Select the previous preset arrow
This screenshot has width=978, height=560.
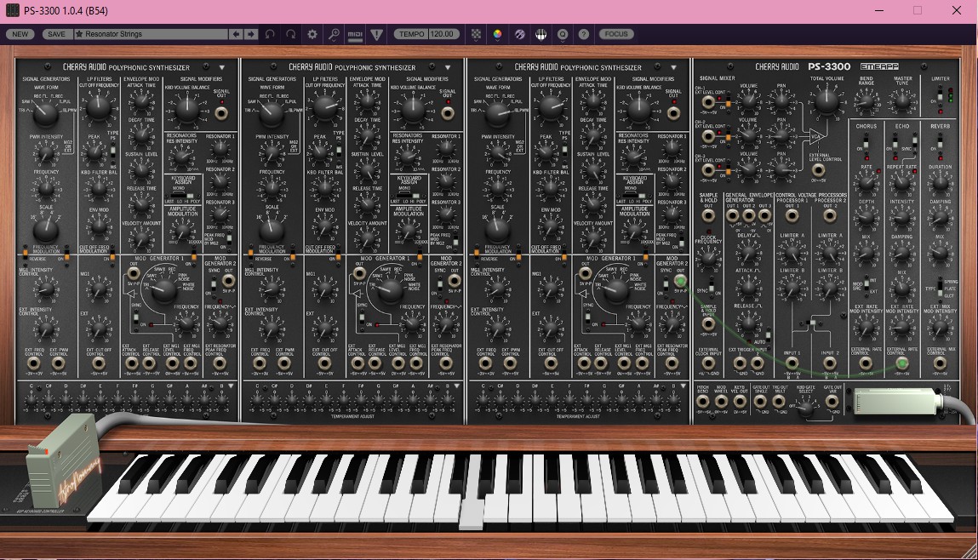(x=237, y=34)
